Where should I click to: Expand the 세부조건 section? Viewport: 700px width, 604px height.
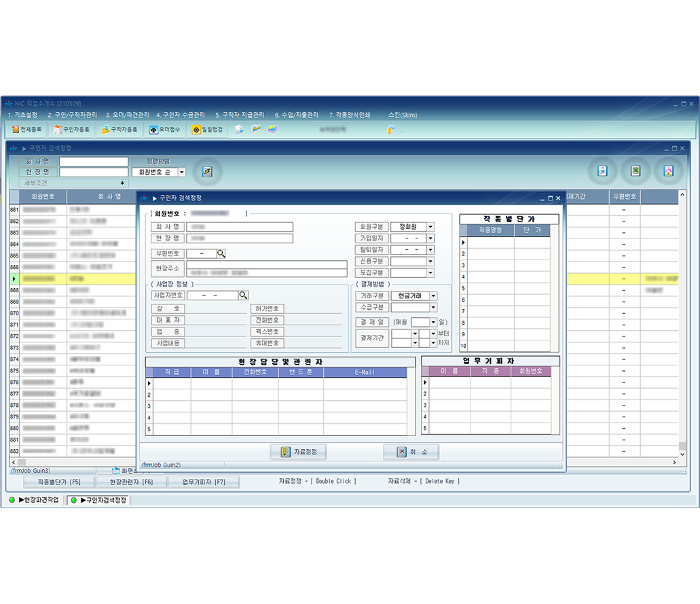coord(122,183)
